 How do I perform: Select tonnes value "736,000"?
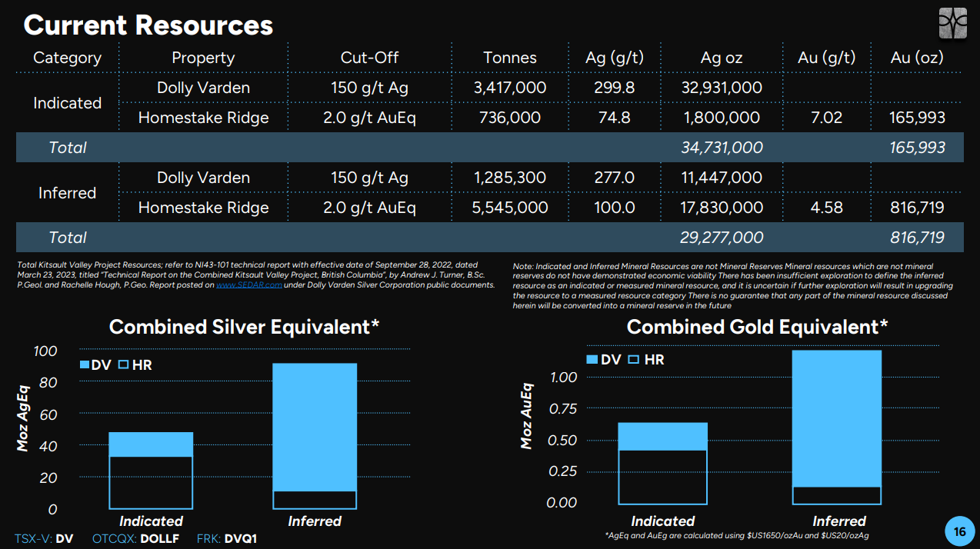tap(510, 118)
